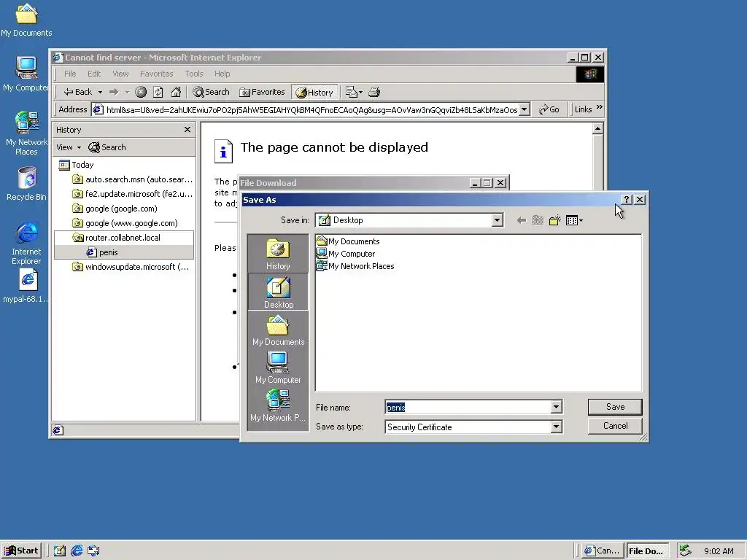Image resolution: width=747 pixels, height=560 pixels.
Task: Select My Network Places in places bar
Action: coord(278,405)
